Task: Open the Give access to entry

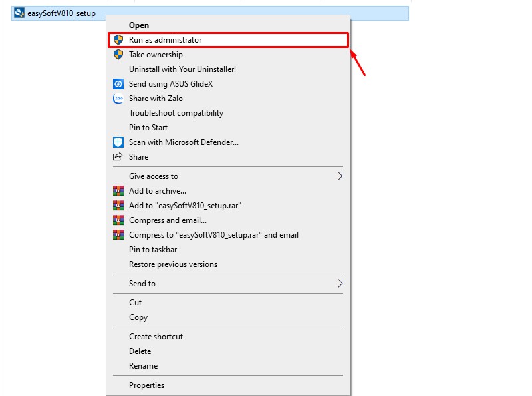Action: click(228, 176)
